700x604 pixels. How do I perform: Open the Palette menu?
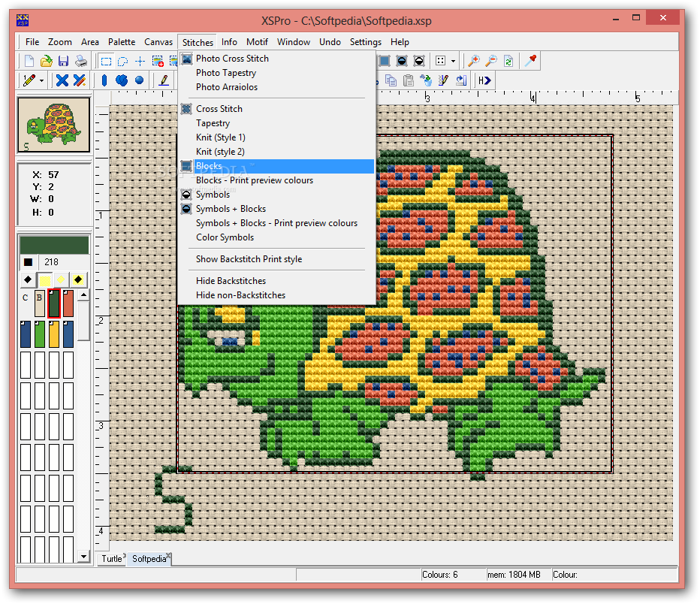[122, 42]
